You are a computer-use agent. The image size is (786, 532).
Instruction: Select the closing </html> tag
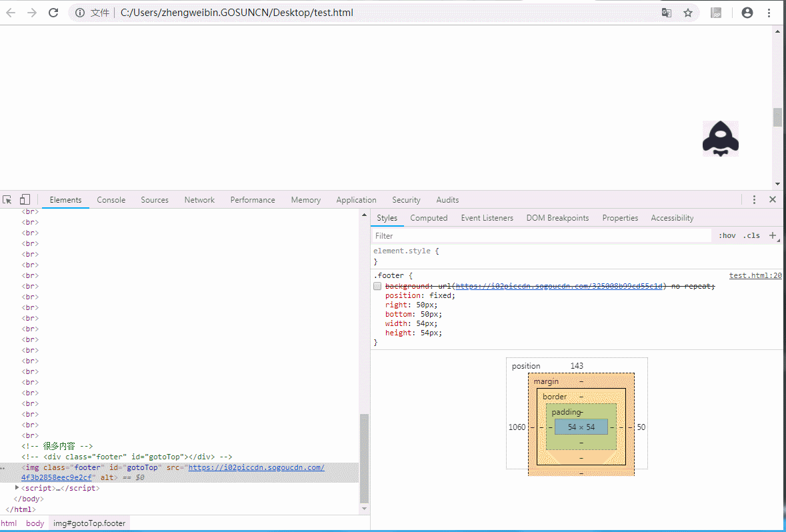21,509
